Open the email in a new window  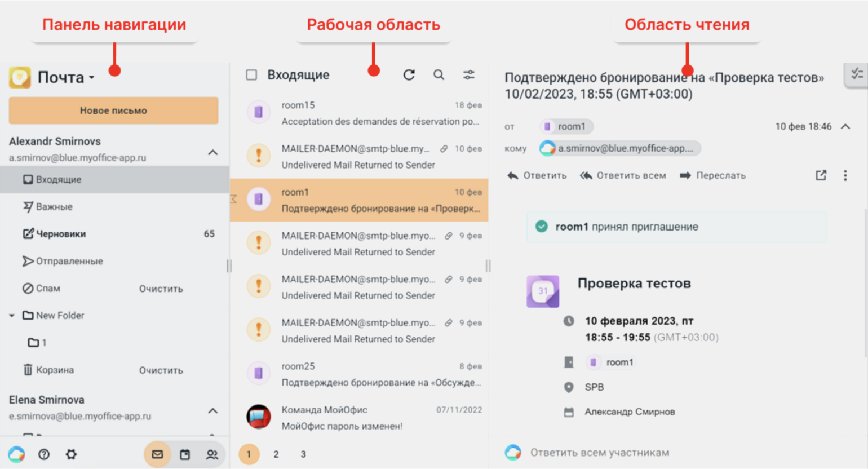click(821, 175)
